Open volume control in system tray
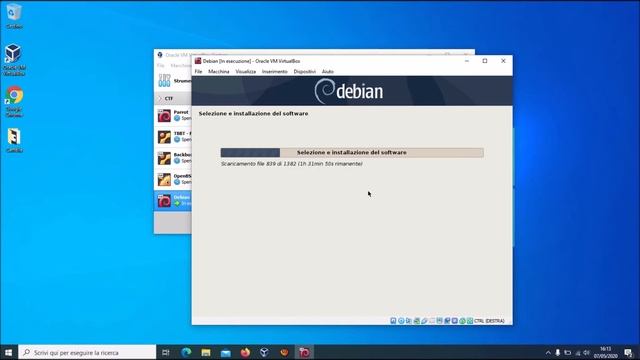The height and width of the screenshot is (360, 640). 587,353
